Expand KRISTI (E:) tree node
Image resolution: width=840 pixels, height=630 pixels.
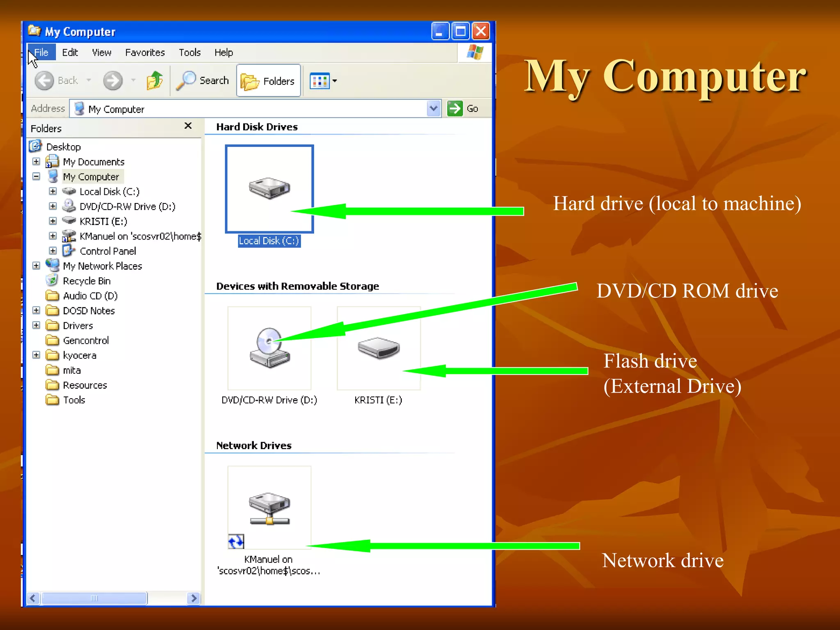click(53, 221)
